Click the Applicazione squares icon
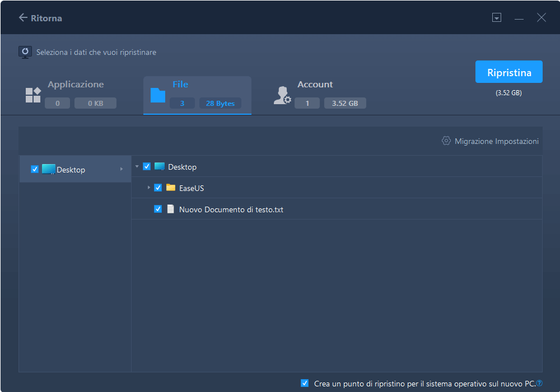560x392 pixels. tap(33, 95)
